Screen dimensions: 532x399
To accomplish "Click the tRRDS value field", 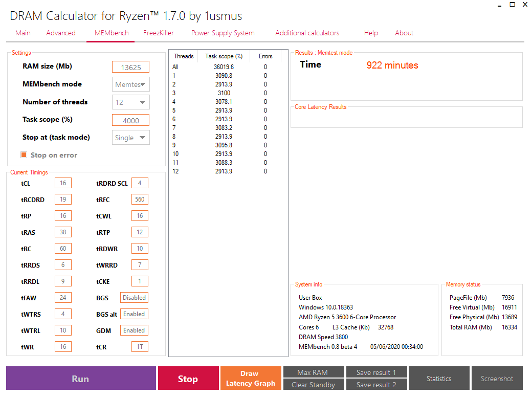I will (63, 264).
